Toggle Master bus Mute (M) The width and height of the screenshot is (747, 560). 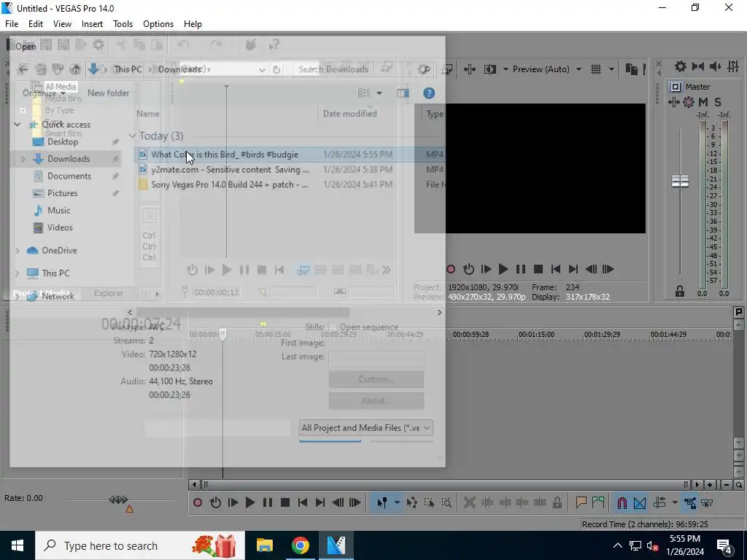coord(703,102)
